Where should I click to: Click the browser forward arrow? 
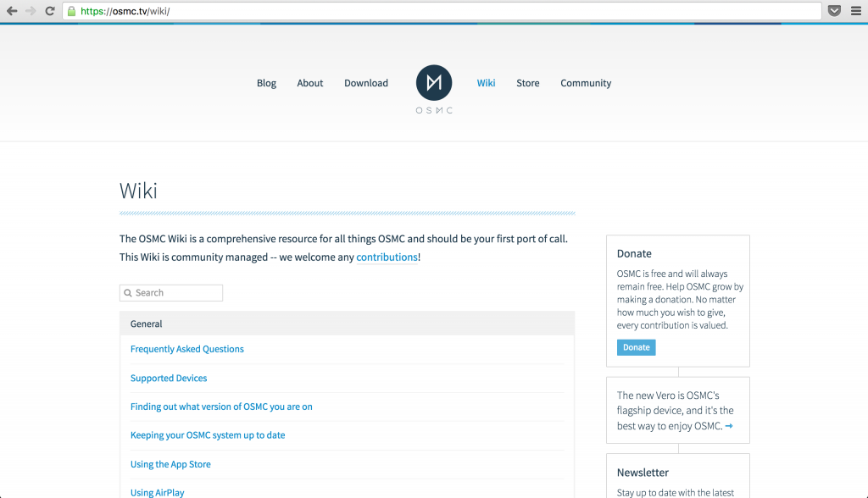click(31, 11)
